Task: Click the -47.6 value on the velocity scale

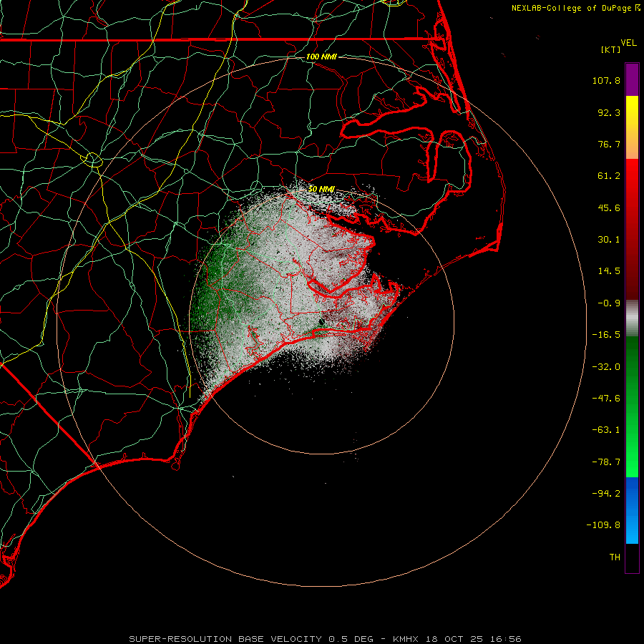Action: 606,399
